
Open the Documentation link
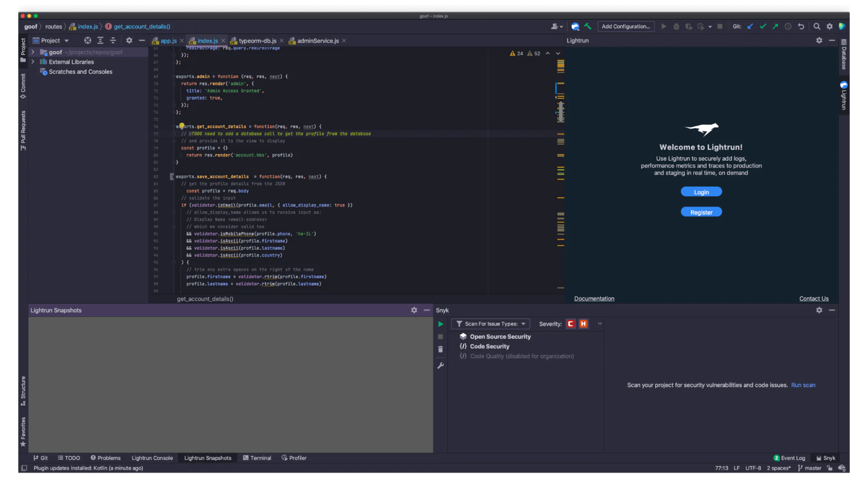point(594,298)
